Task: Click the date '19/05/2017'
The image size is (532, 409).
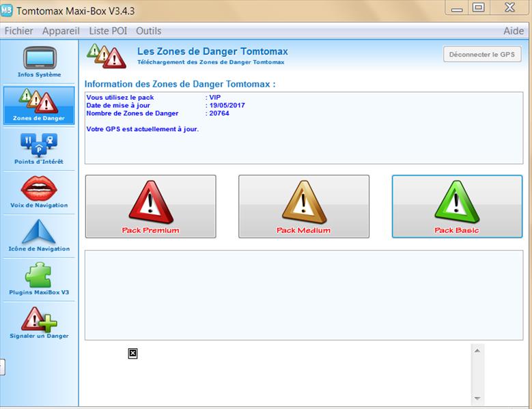Action: [227, 105]
